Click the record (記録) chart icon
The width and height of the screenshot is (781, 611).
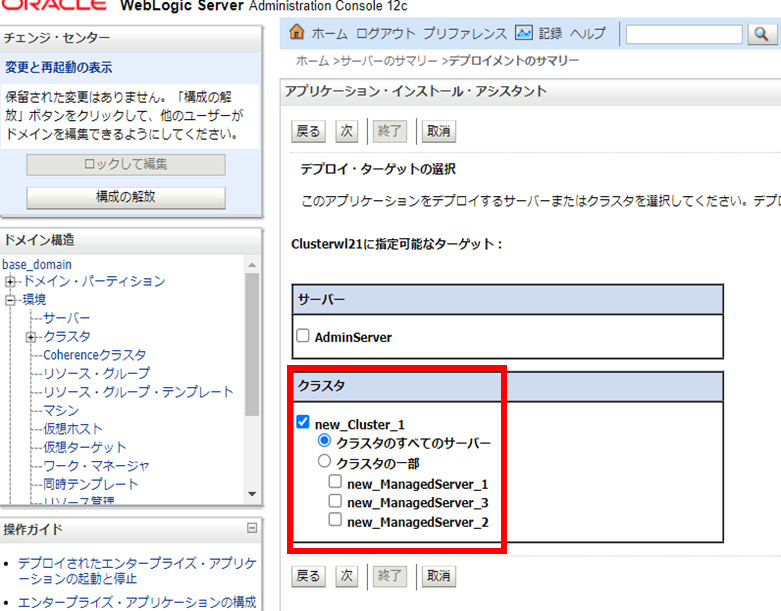(524, 33)
